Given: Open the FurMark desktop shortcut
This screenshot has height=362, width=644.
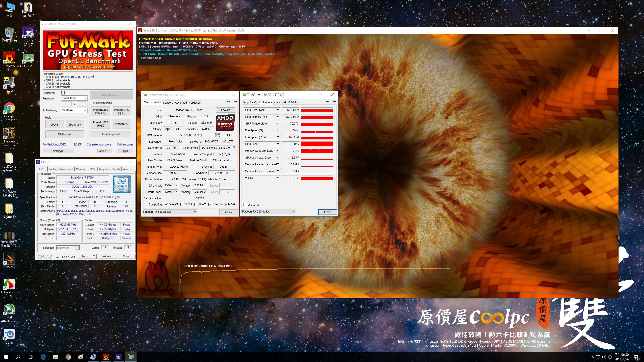Looking at the screenshot, I should (9, 59).
